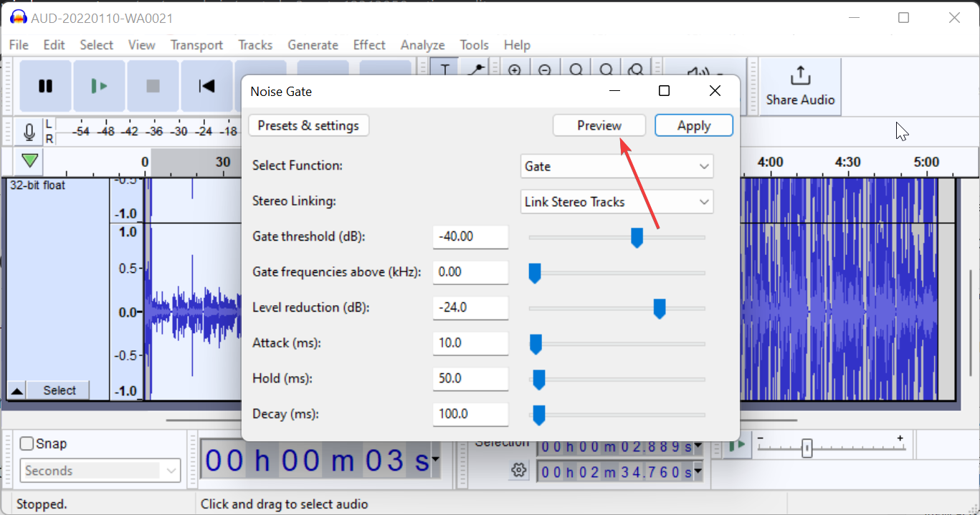
Task: Click the Preview button
Action: point(599,125)
